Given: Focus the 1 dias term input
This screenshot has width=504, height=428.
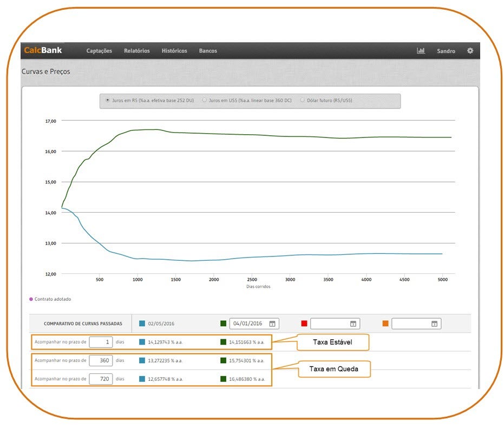Looking at the screenshot, I should coord(101,342).
